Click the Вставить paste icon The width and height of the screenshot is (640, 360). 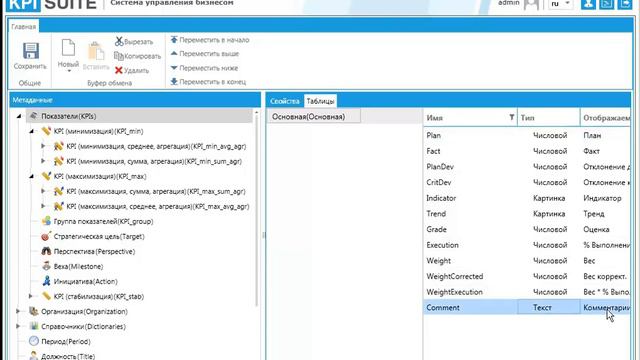point(96,51)
